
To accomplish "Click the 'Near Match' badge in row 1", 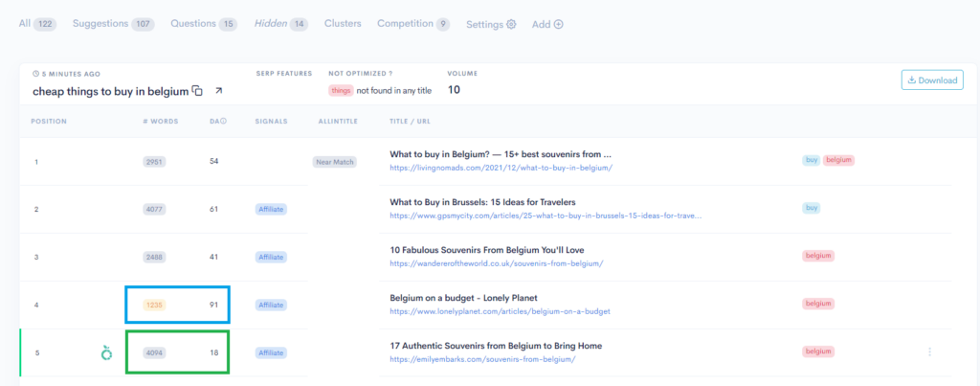I will click(334, 162).
